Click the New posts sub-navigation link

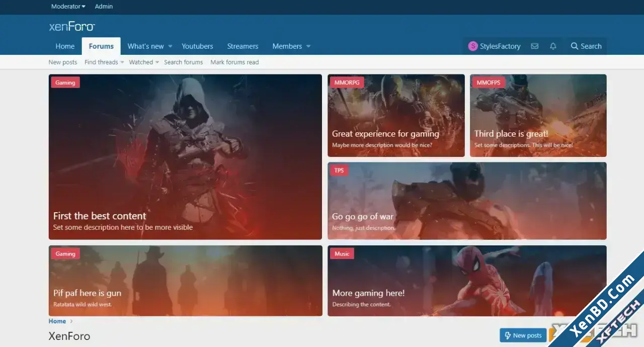[63, 62]
